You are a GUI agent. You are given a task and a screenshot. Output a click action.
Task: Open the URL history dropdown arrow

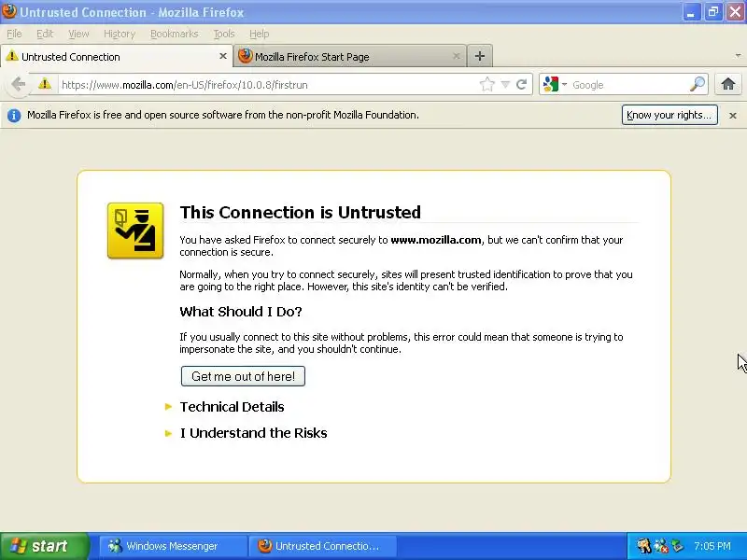point(505,84)
